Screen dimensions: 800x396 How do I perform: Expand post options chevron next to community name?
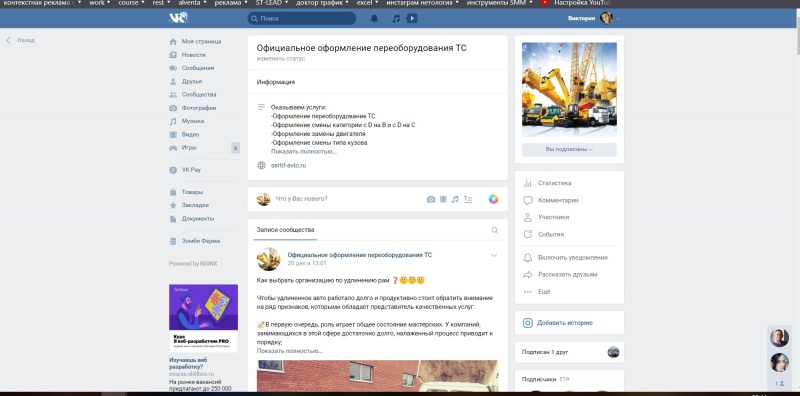tap(493, 255)
